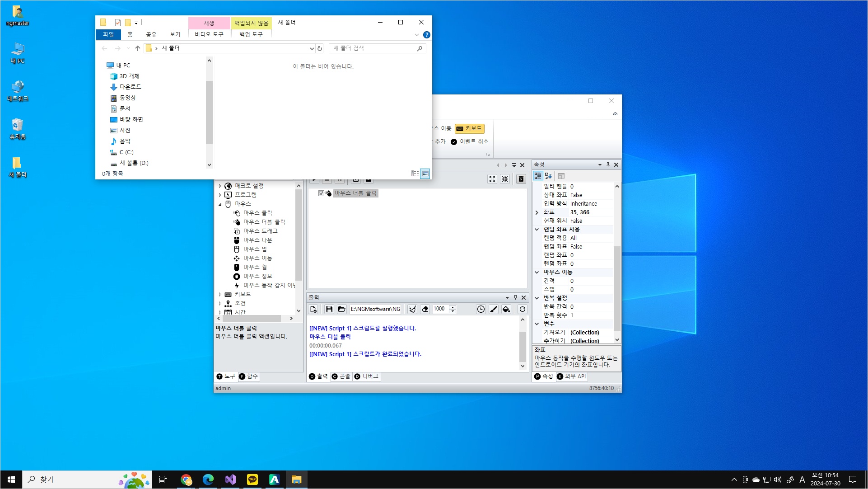The image size is (868, 489).
Task: Toggle the categorized view button in properties
Action: (x=538, y=176)
